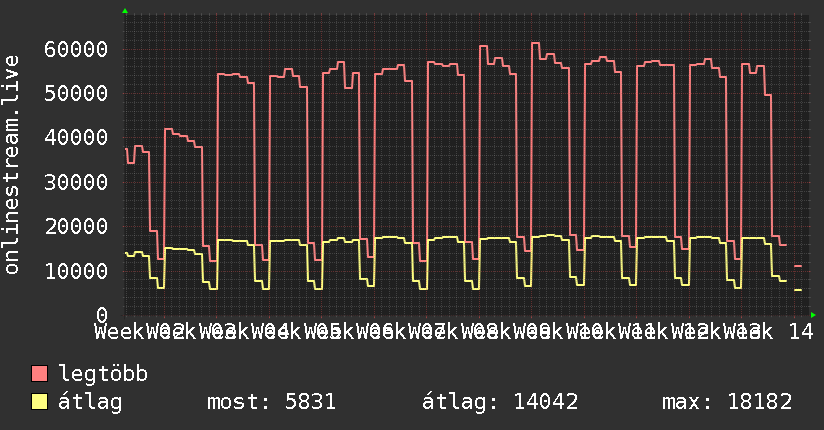The height and width of the screenshot is (430, 824).
Task: Click the max: 18182 statistic value
Action: pyautogui.click(x=727, y=402)
